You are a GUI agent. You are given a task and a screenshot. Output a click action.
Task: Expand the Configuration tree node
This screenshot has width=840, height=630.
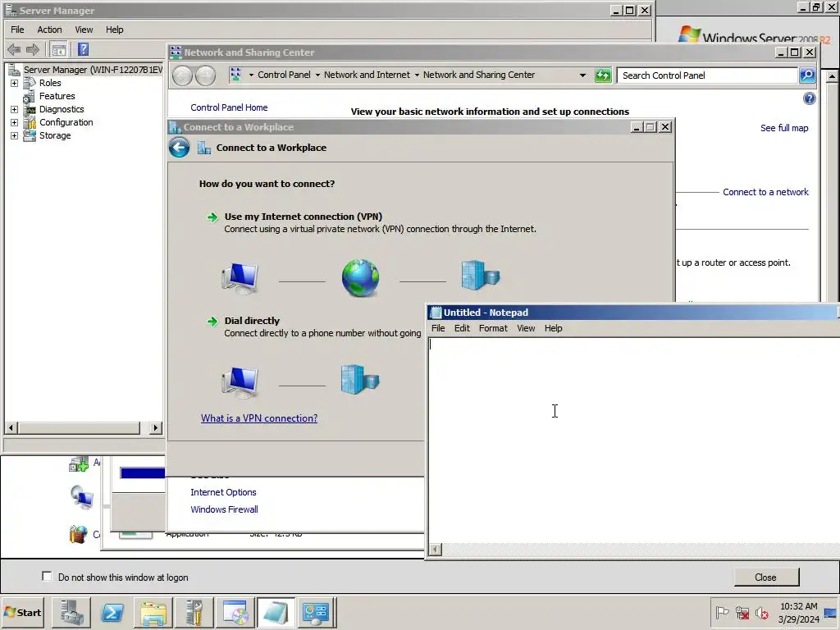[x=15, y=123]
